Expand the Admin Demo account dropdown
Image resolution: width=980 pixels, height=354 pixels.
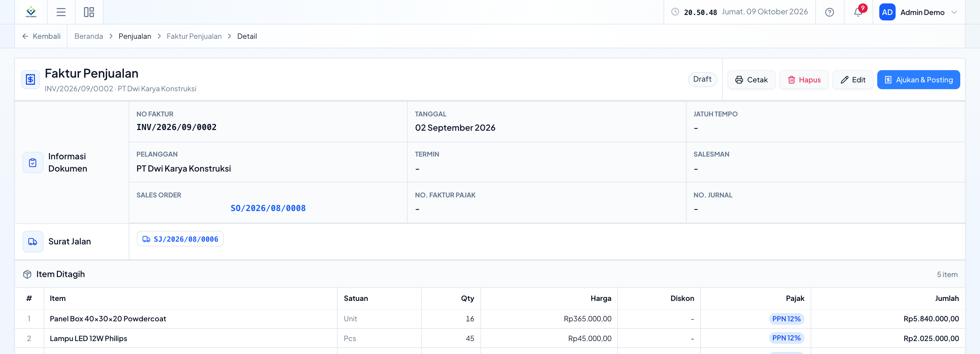(x=954, y=12)
